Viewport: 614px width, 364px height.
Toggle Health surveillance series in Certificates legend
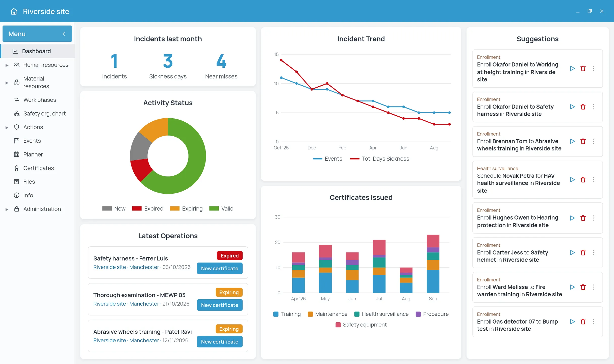381,314
